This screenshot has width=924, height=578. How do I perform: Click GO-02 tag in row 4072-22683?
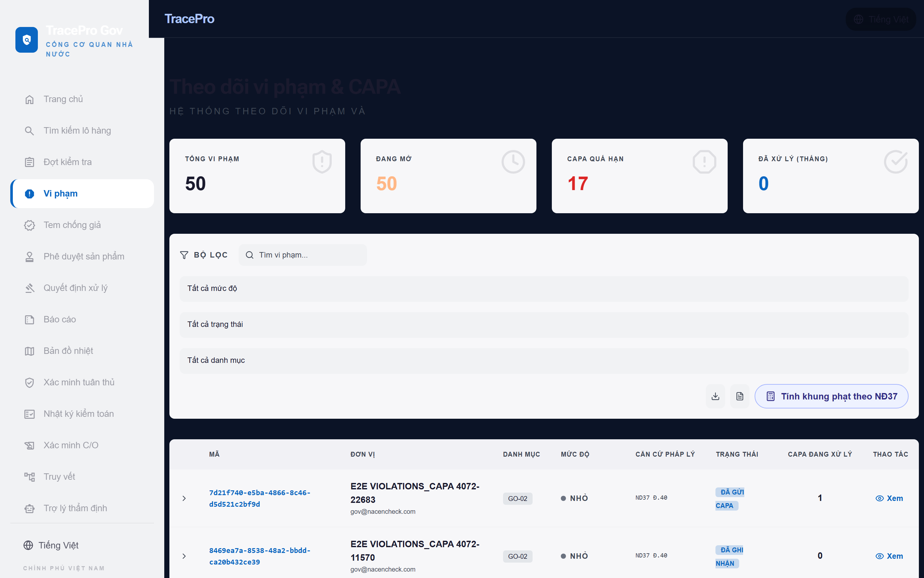tap(518, 498)
